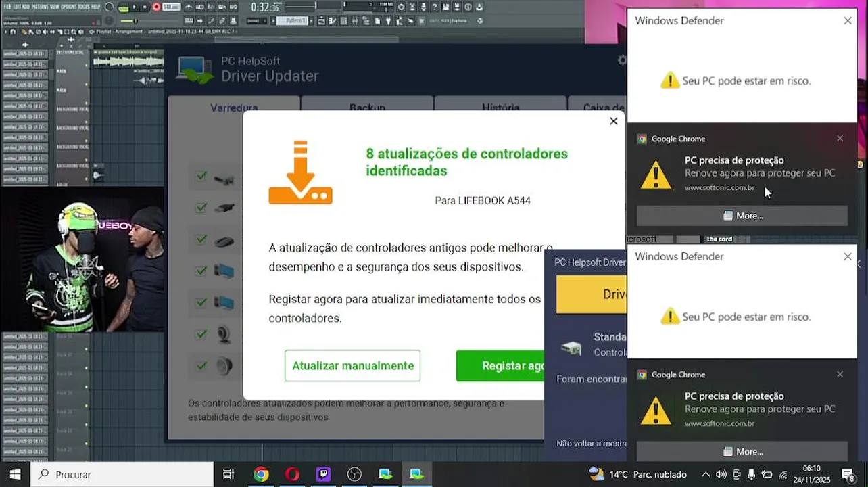The width and height of the screenshot is (868, 487).
Task: Open FL Studio EDIT menu
Action: [16, 7]
